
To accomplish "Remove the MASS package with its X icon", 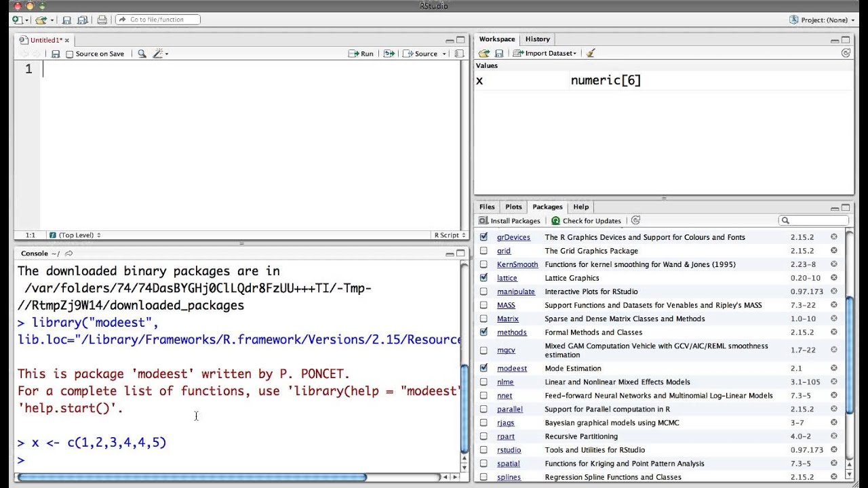I will coord(834,305).
